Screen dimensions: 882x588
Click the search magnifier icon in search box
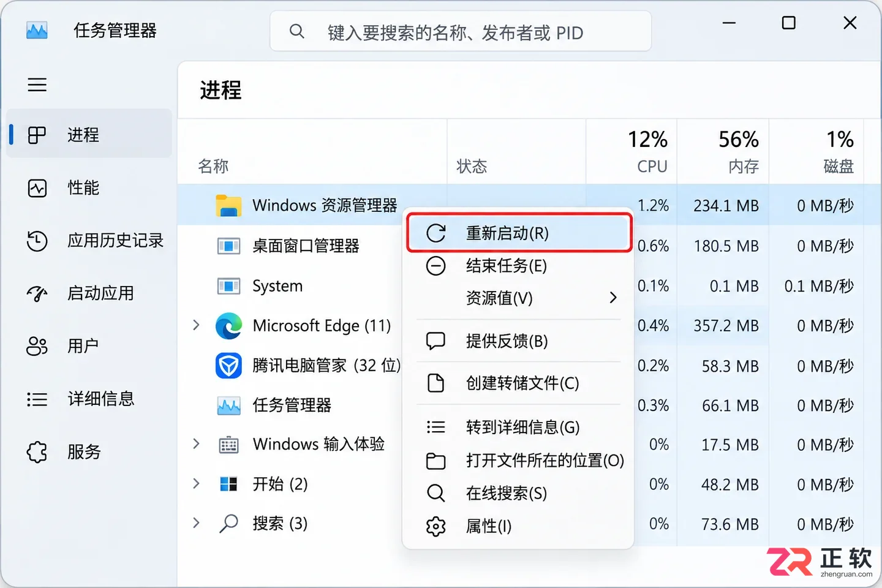[297, 31]
